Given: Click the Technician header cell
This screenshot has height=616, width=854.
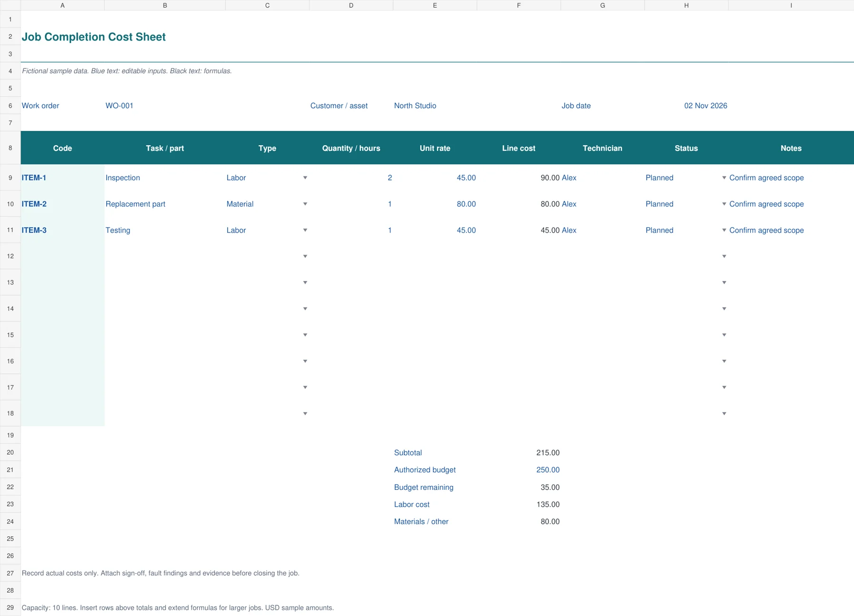Looking at the screenshot, I should click(x=603, y=148).
